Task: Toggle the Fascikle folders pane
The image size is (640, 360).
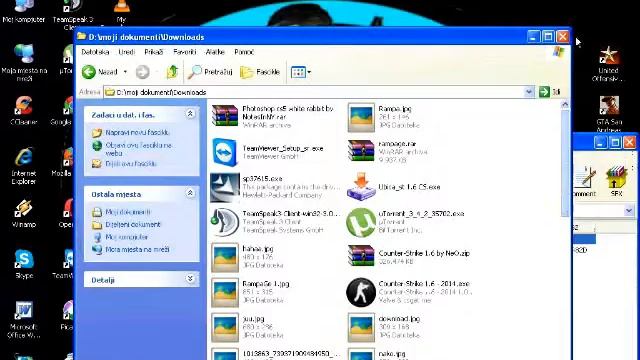Action: point(260,72)
